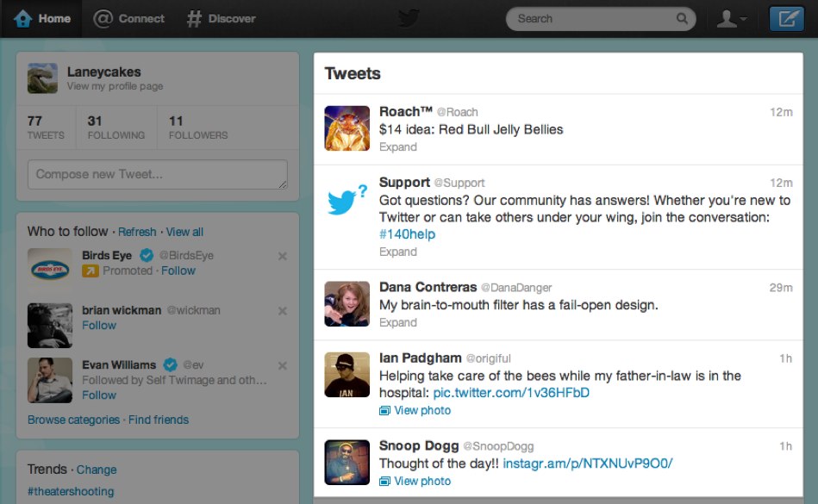Click the Home house icon
Screen dimensions: 818x504
22,19
